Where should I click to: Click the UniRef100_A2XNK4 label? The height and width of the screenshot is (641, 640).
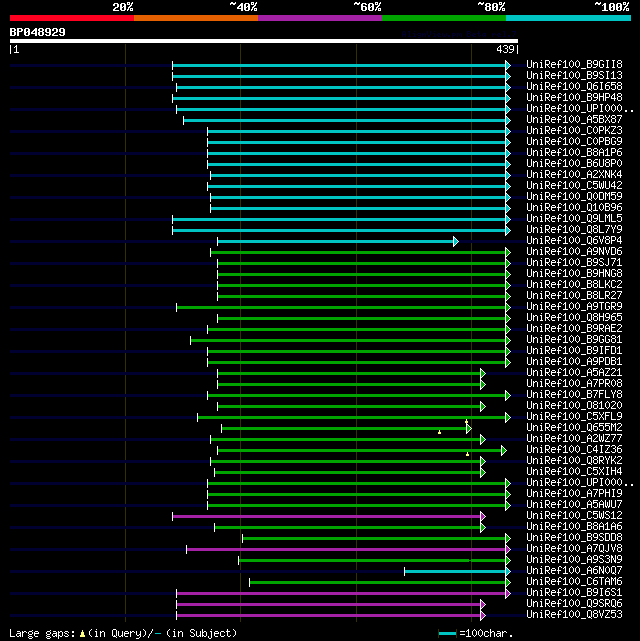pyautogui.click(x=574, y=175)
